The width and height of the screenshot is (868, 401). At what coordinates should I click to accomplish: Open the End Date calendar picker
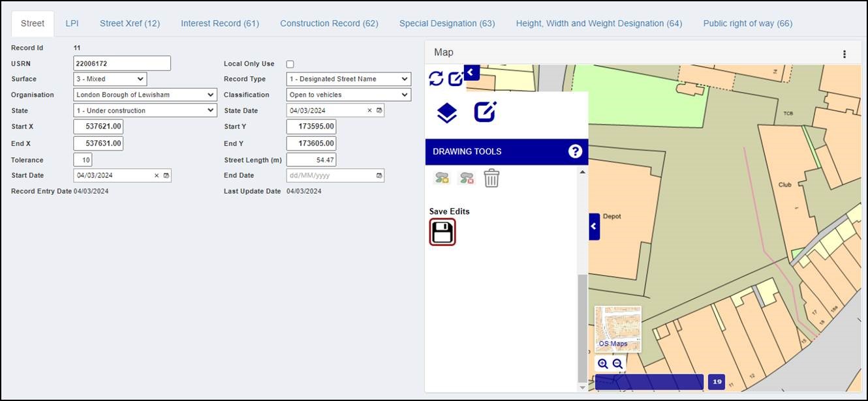[x=379, y=175]
